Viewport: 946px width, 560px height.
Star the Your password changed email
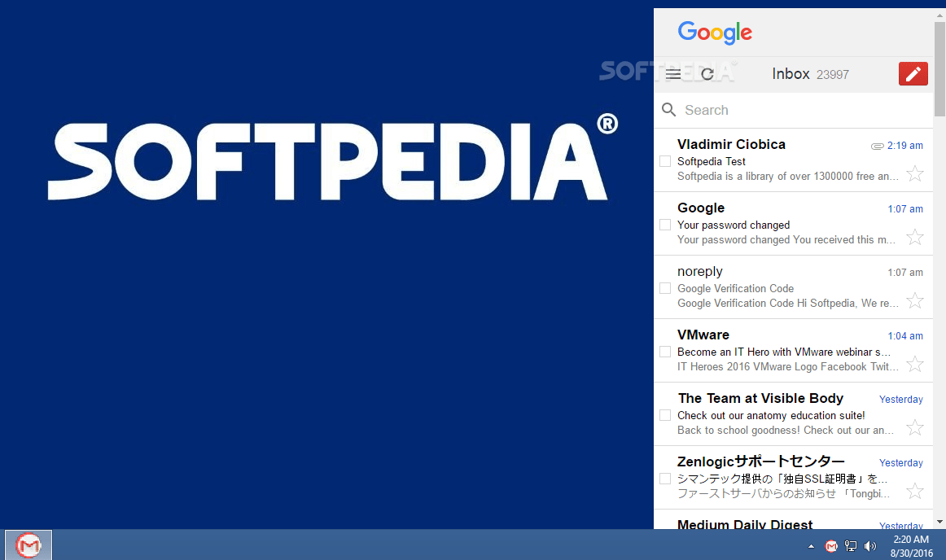pyautogui.click(x=915, y=237)
